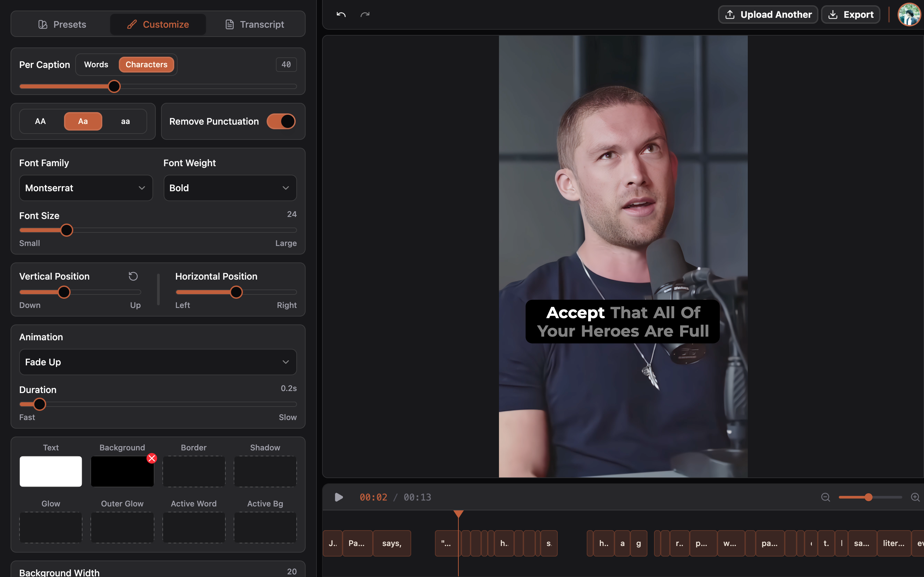Select Words for the per-caption mode
924x577 pixels.
[x=96, y=65]
